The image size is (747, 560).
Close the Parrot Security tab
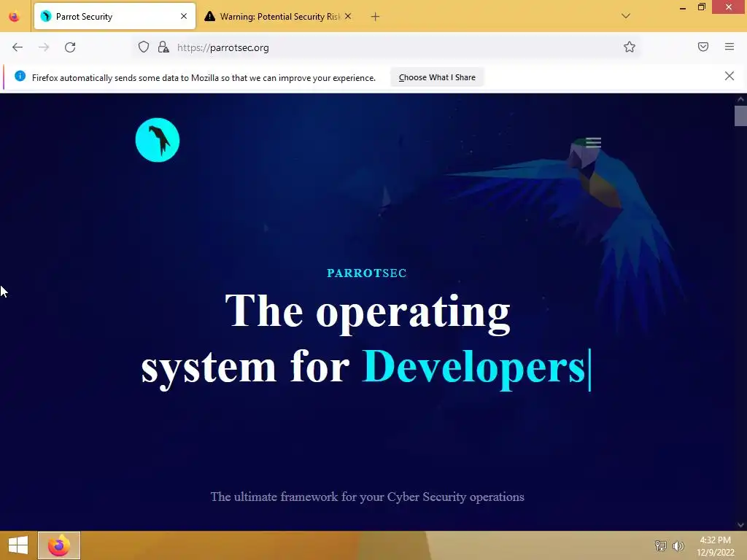click(x=184, y=16)
